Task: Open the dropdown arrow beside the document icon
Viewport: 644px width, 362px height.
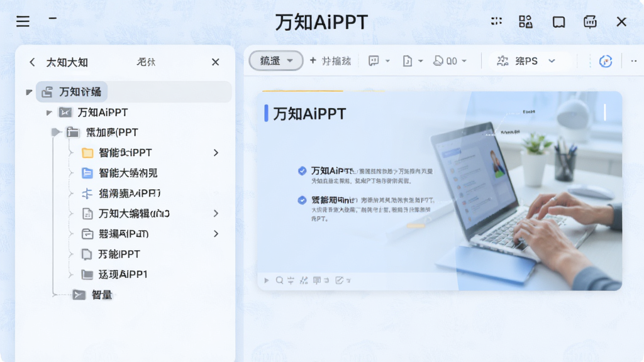Action: (420, 61)
